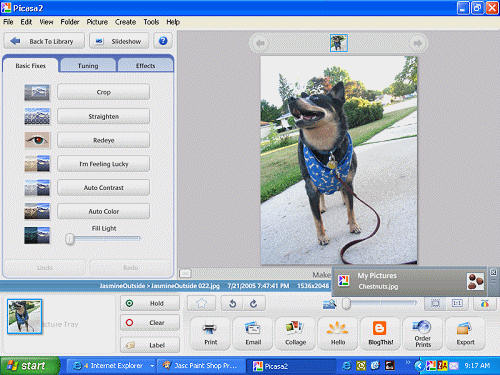
Task: Click the caption toggle icon below photo
Action: (185, 274)
